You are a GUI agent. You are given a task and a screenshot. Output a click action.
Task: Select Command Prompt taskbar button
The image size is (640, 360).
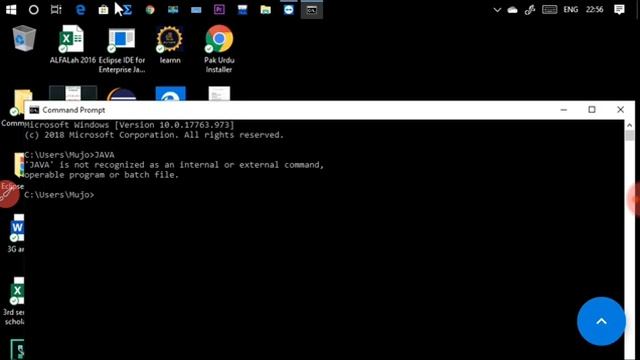pos(312,10)
